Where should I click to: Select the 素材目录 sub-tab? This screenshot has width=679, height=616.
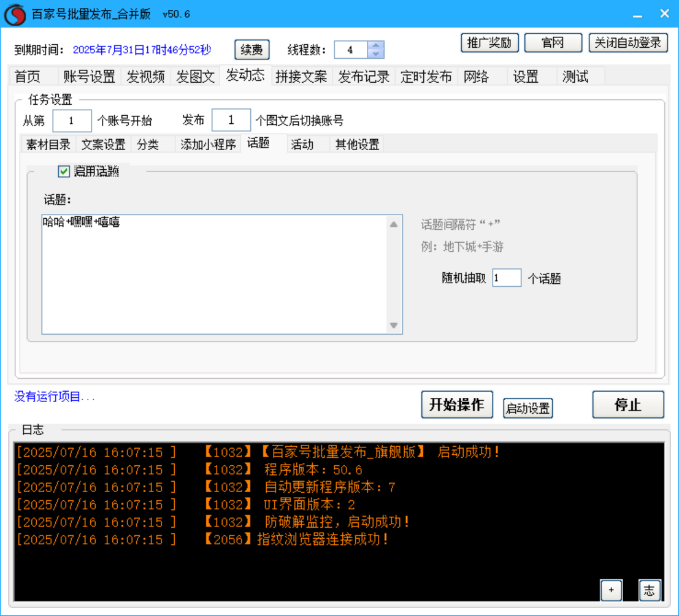tap(48, 145)
